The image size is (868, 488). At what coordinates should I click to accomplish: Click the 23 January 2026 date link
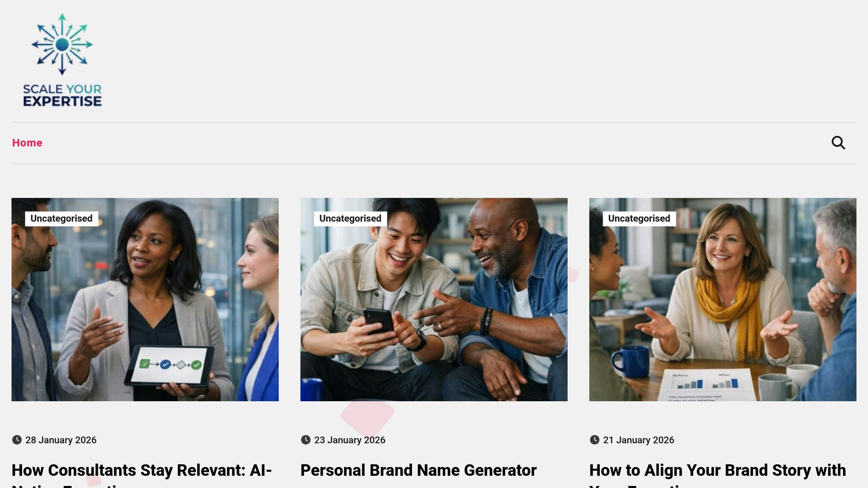(350, 440)
